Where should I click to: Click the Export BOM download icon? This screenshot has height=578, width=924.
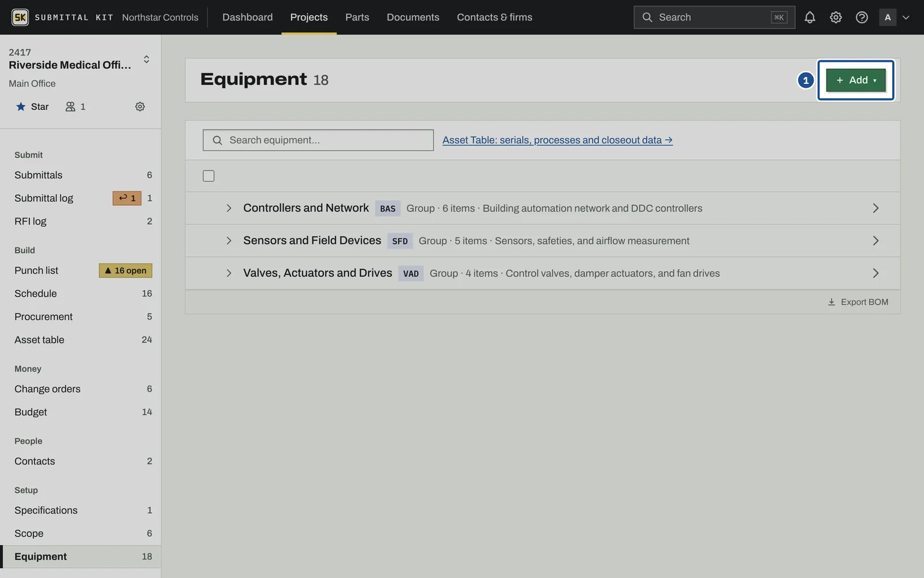click(x=832, y=302)
